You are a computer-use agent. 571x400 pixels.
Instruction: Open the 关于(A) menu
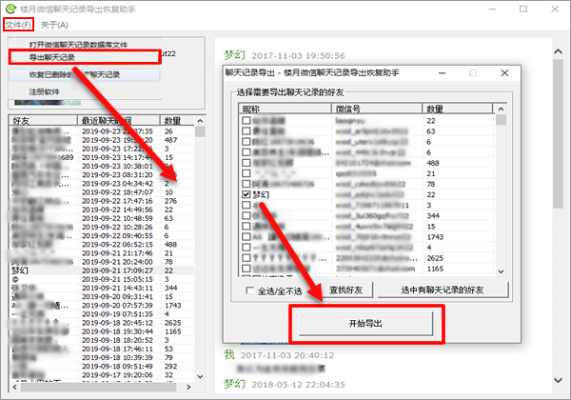pyautogui.click(x=54, y=25)
